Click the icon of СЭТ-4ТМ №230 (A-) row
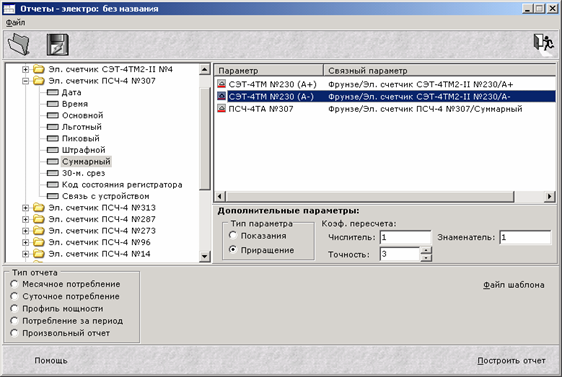The width and height of the screenshot is (562, 377). pos(222,96)
